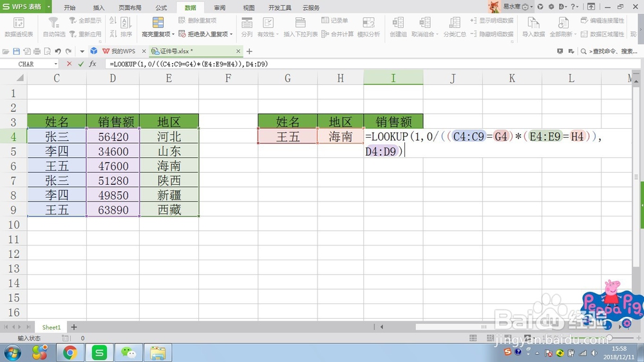This screenshot has width=644, height=362.
Task: Click the 分类汇总 subtotal icon
Action: (455, 23)
